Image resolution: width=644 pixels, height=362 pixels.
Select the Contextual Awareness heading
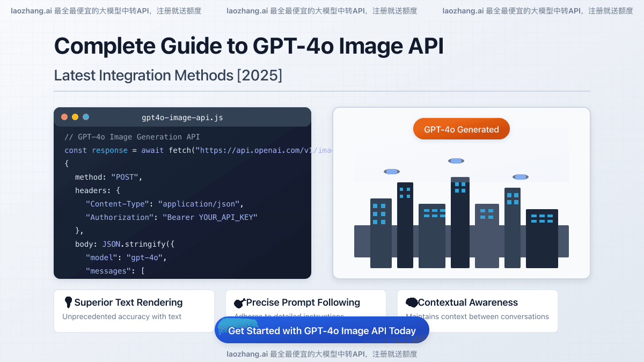point(468,302)
